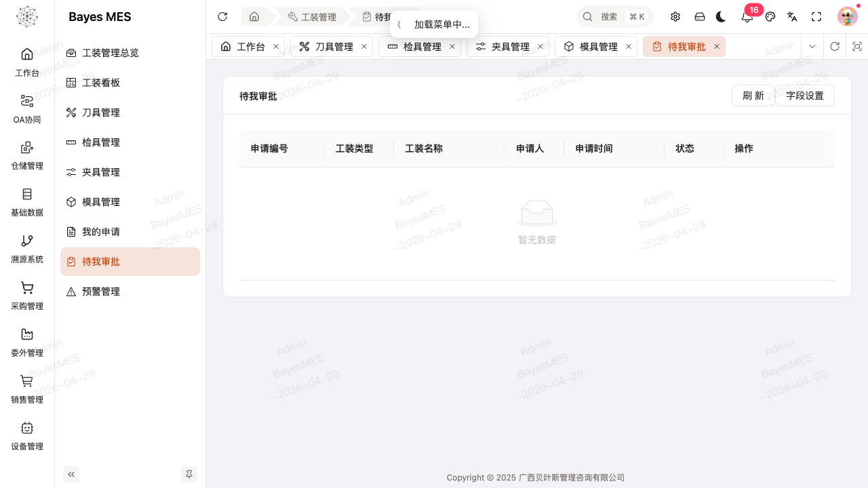Image resolution: width=868 pixels, height=488 pixels.
Task: Toggle dark mode moon icon
Action: (x=721, y=17)
